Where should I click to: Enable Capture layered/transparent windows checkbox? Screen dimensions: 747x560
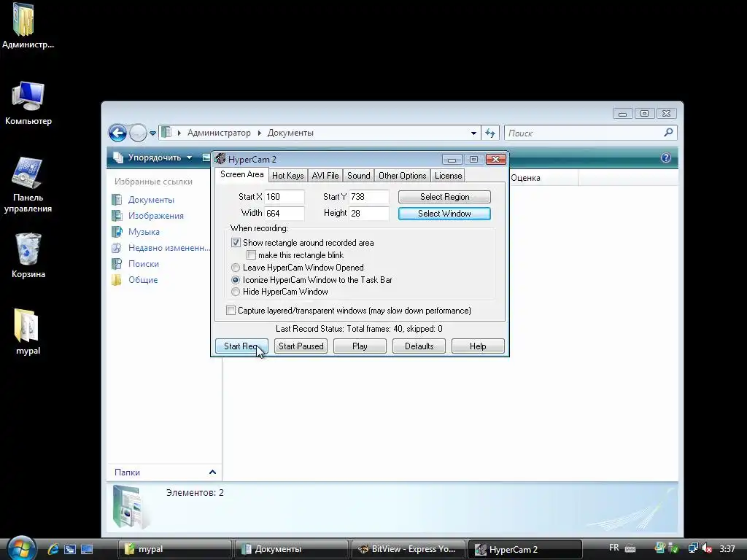(x=231, y=311)
